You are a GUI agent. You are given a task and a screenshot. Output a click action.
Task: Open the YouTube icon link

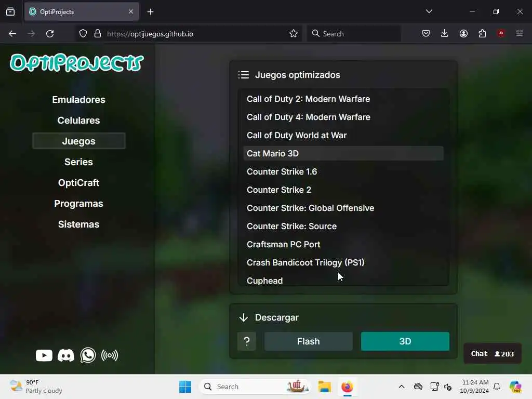coord(44,355)
